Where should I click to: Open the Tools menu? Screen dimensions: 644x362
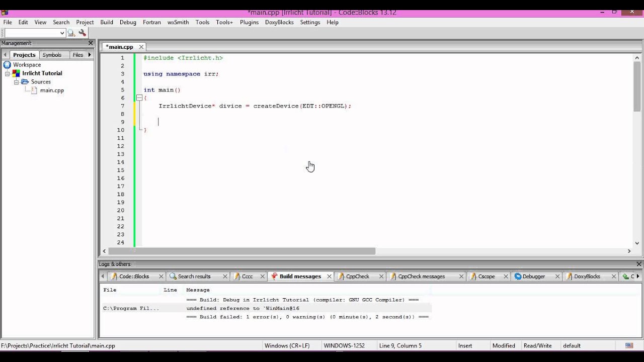(x=202, y=22)
